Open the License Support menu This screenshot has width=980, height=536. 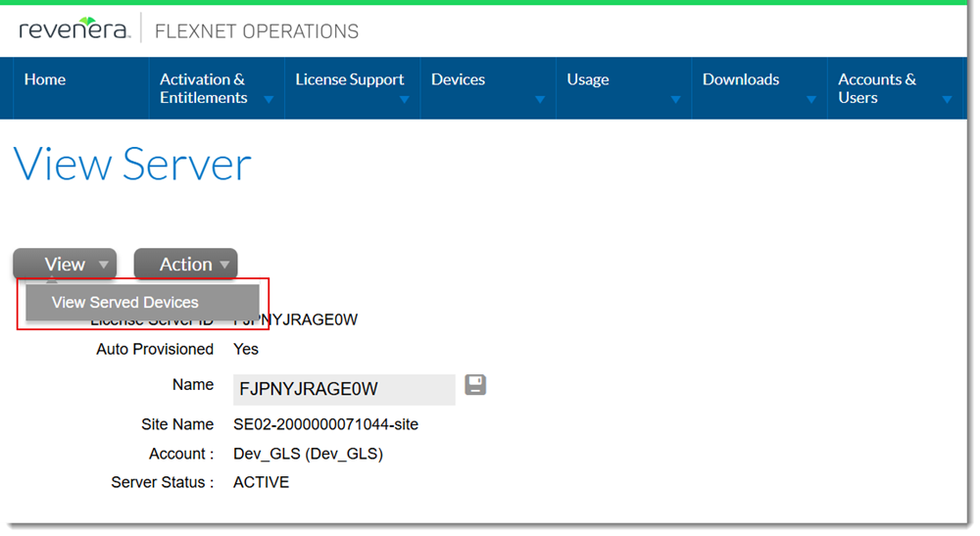pyautogui.click(x=350, y=79)
